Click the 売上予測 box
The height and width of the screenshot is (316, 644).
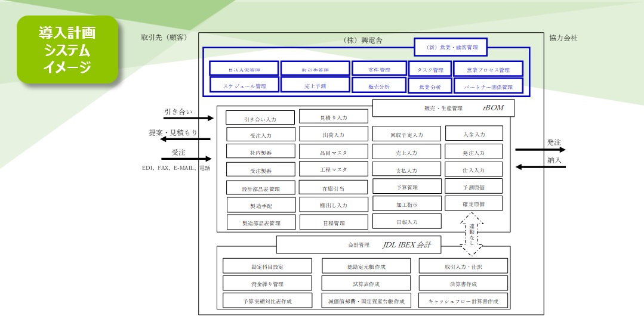315,86
